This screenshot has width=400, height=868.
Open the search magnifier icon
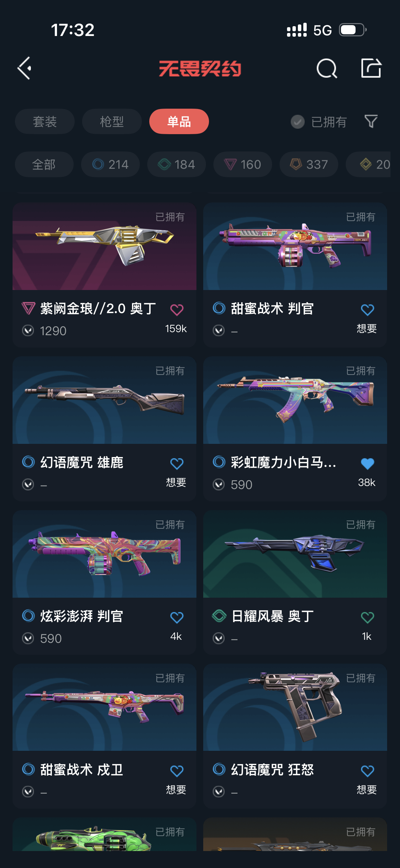click(327, 68)
